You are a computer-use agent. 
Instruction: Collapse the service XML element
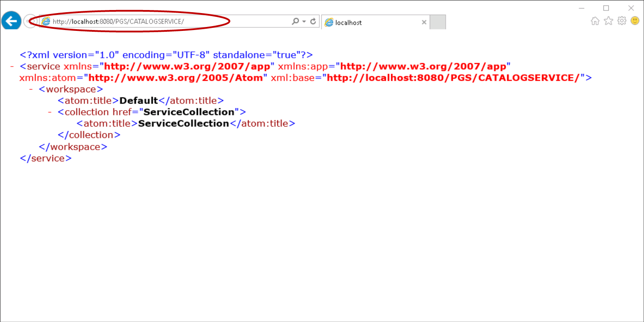pyautogui.click(x=12, y=67)
